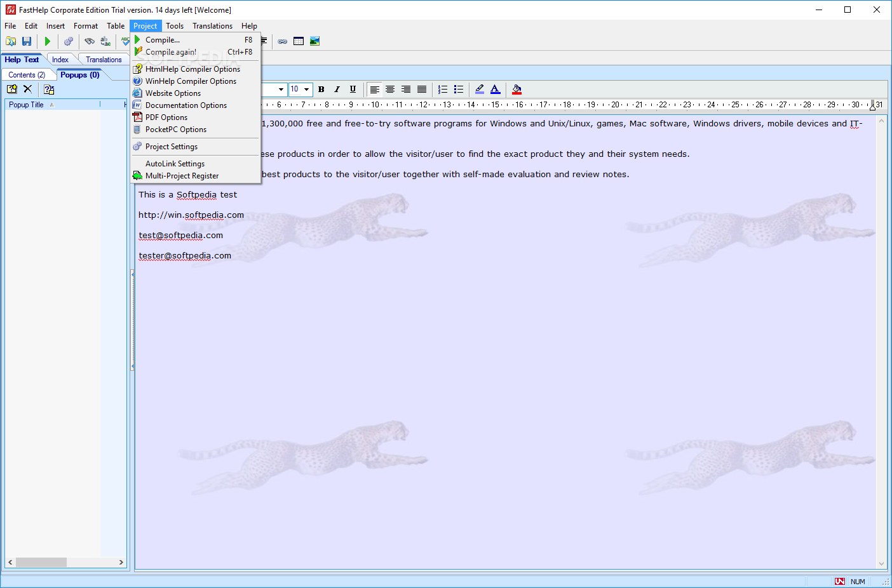Open Website Options menu entry
892x588 pixels.
tap(196, 93)
